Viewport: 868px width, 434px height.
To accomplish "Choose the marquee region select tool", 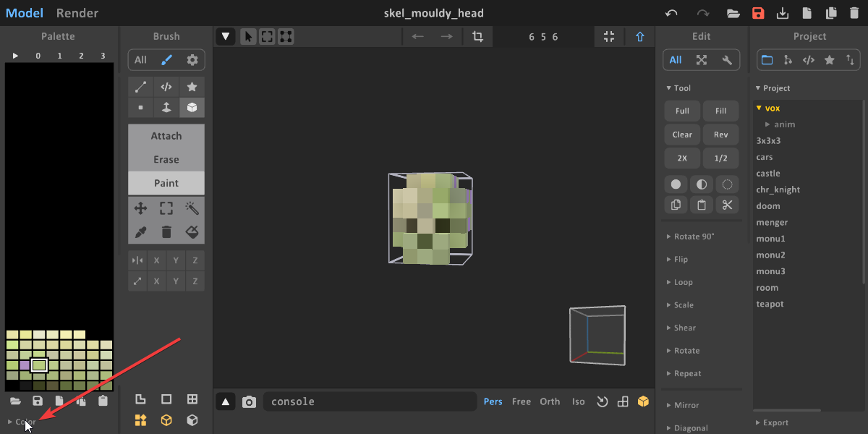I will (166, 208).
